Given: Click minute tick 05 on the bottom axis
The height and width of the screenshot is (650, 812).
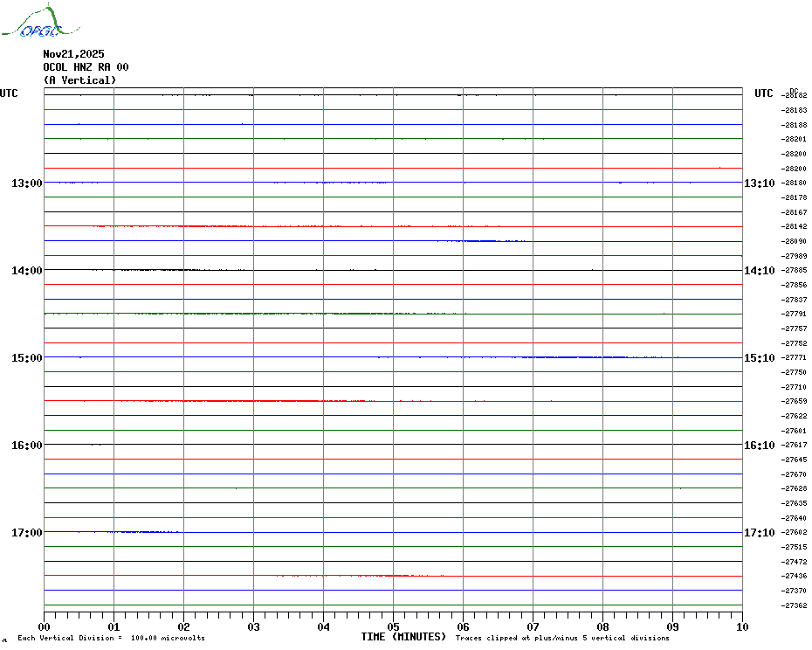Looking at the screenshot, I should coord(393,626).
